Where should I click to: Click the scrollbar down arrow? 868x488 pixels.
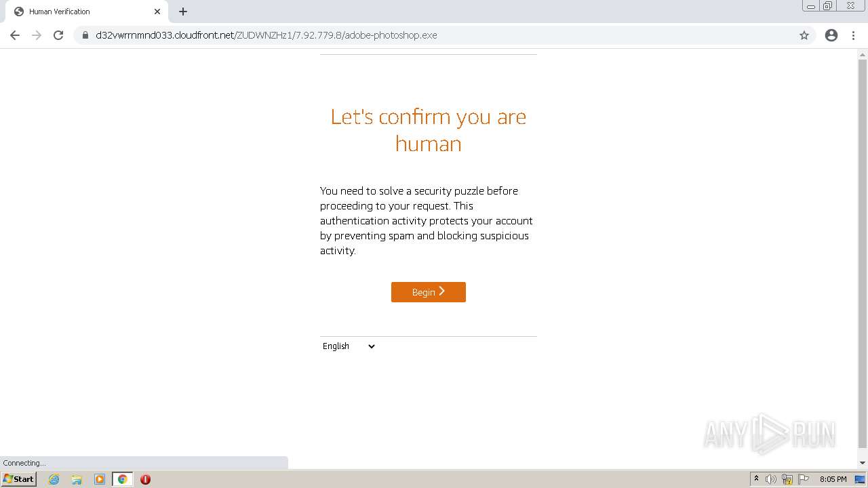tap(863, 463)
